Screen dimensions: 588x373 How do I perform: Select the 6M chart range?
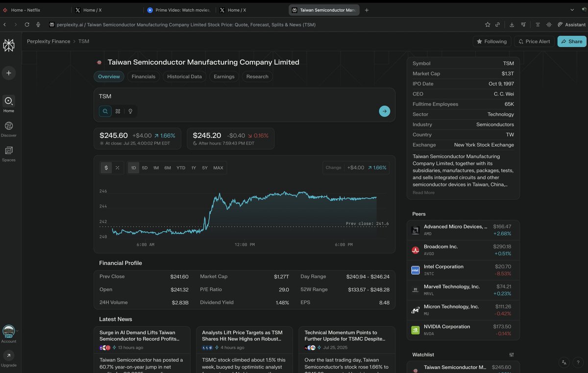coord(168,168)
